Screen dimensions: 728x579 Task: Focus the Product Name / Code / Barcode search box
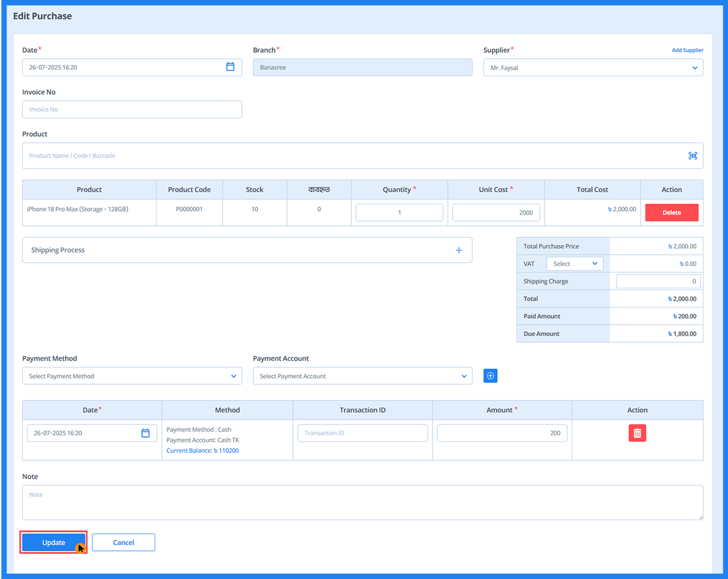point(354,156)
